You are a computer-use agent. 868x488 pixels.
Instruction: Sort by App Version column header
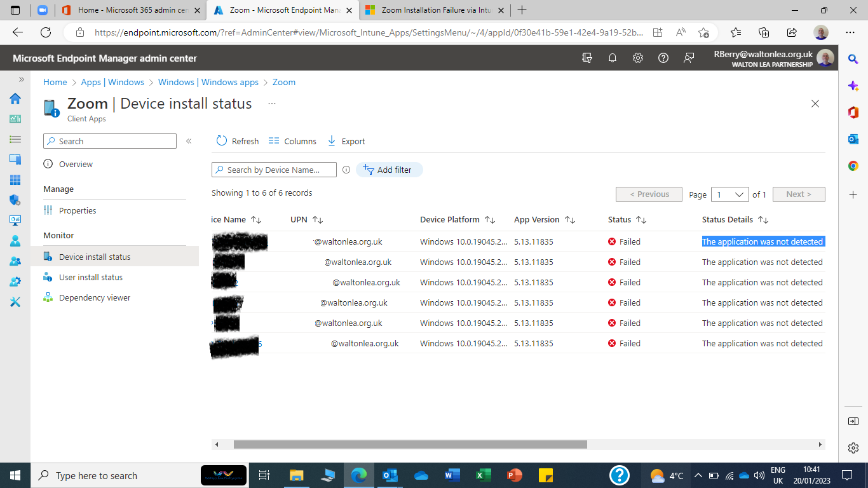tap(545, 219)
